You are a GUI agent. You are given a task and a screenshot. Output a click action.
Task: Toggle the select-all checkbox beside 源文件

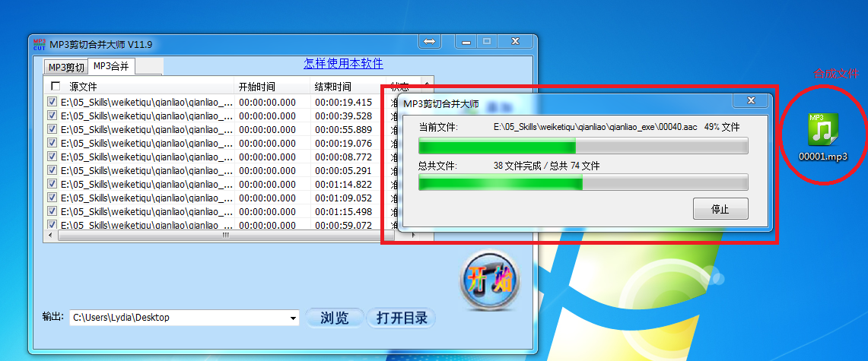tap(56, 86)
